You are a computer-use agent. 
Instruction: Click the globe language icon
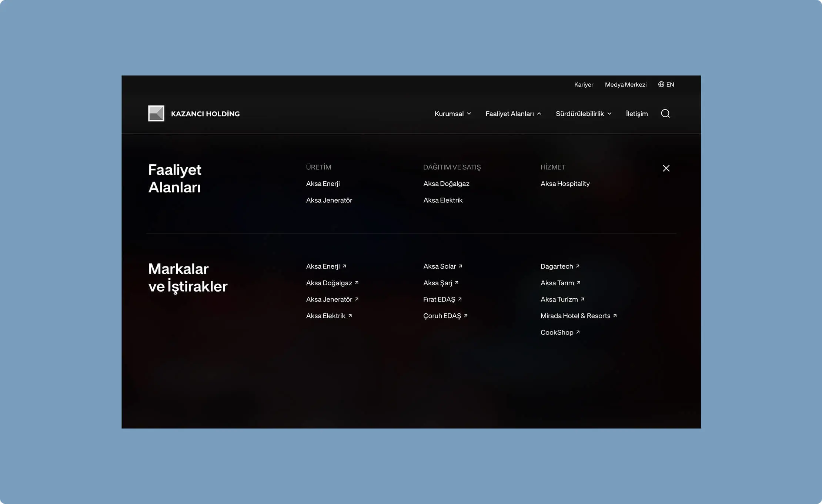(x=661, y=84)
